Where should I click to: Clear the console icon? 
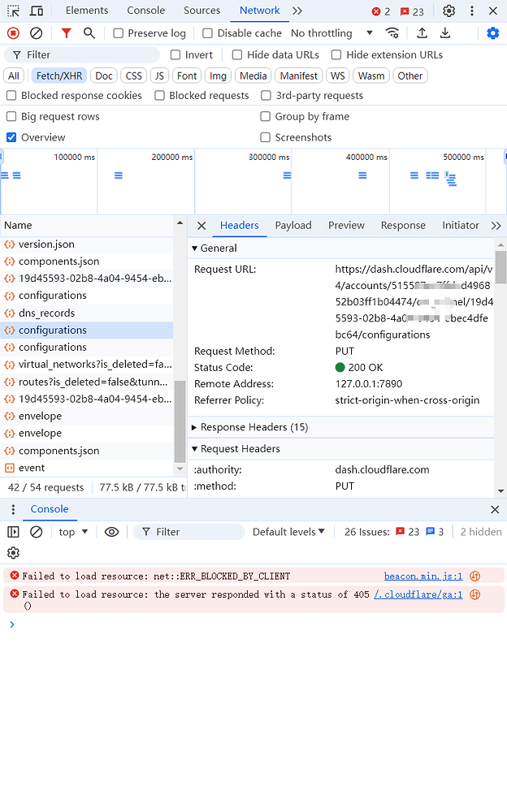(36, 532)
